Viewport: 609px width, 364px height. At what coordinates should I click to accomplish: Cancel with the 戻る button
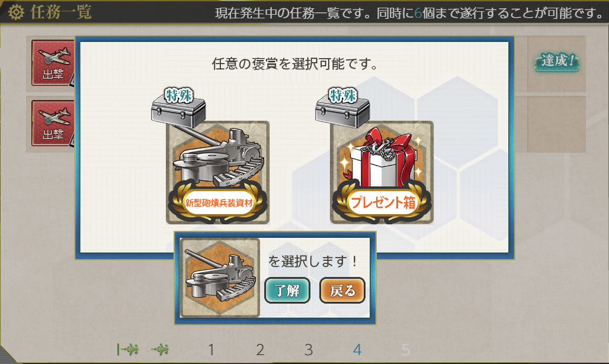(x=342, y=290)
